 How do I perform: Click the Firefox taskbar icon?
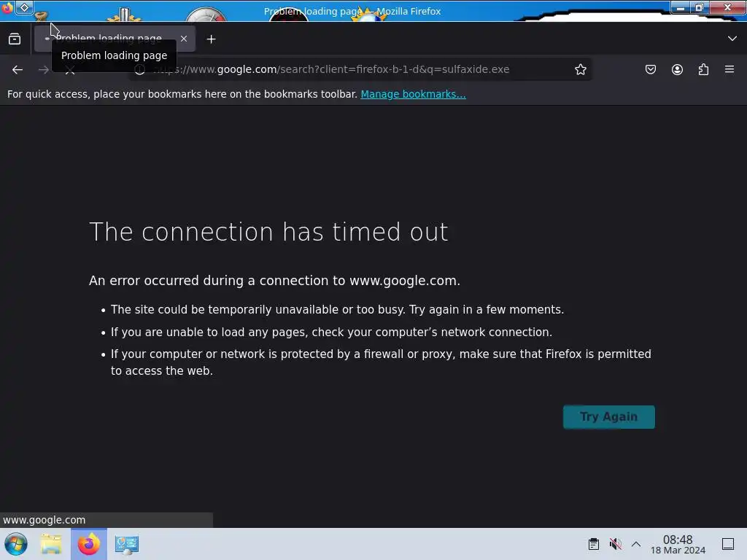click(88, 544)
